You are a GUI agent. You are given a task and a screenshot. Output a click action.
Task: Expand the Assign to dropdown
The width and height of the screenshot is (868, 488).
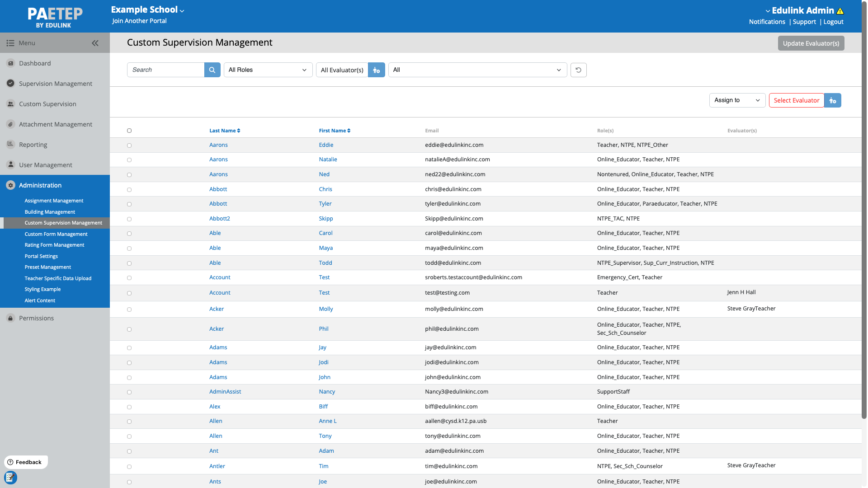pos(736,100)
